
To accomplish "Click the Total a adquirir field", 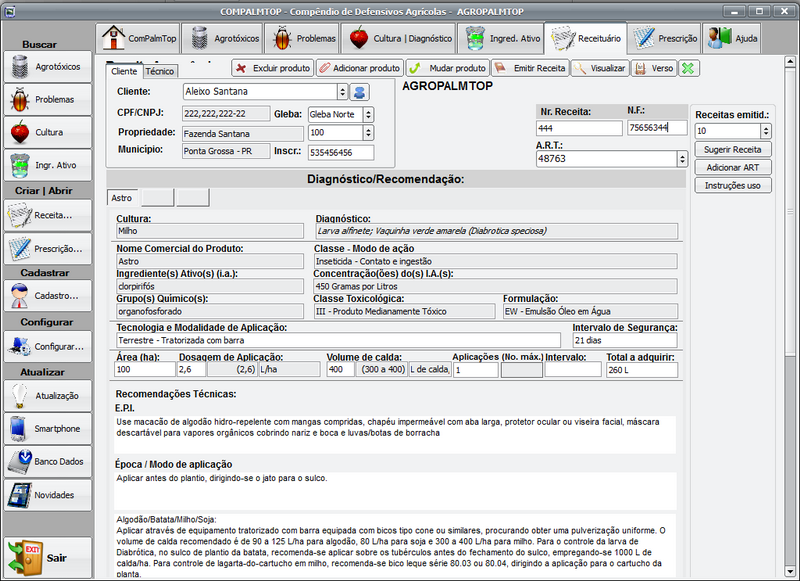I will coord(642,370).
